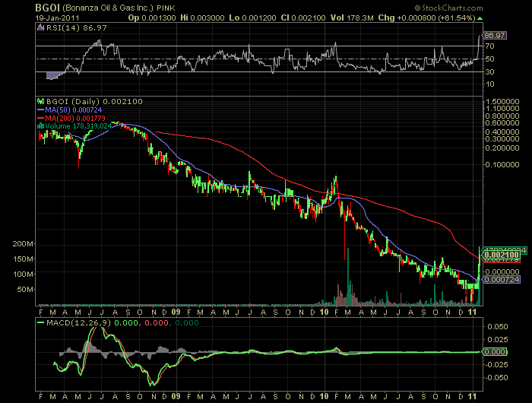Click the 0.200000 price axis label
The width and height of the screenshot is (532, 403).
(x=502, y=148)
